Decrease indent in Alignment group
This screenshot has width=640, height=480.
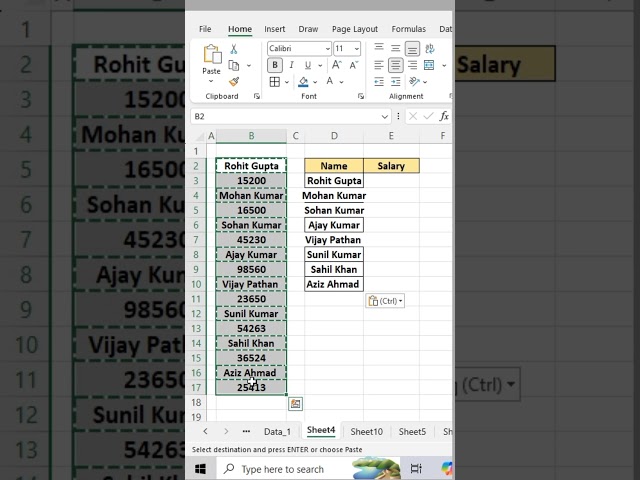click(379, 82)
